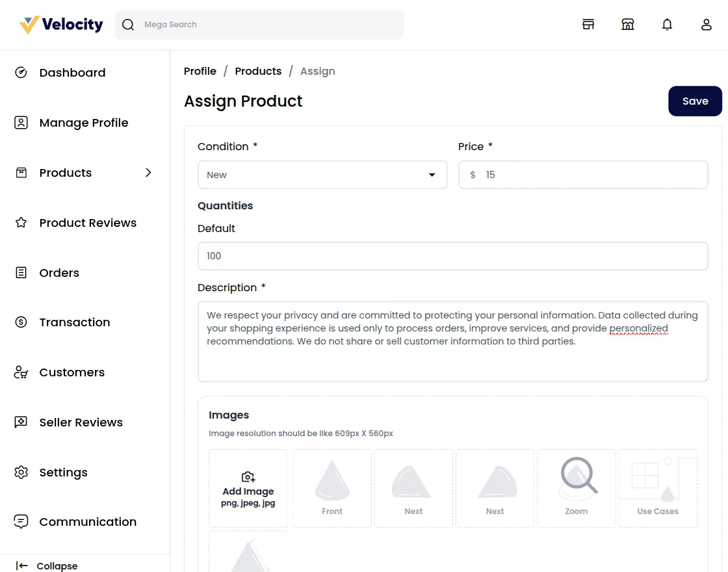The width and height of the screenshot is (728, 572).
Task: Click inside the Price input field
Action: pos(583,174)
